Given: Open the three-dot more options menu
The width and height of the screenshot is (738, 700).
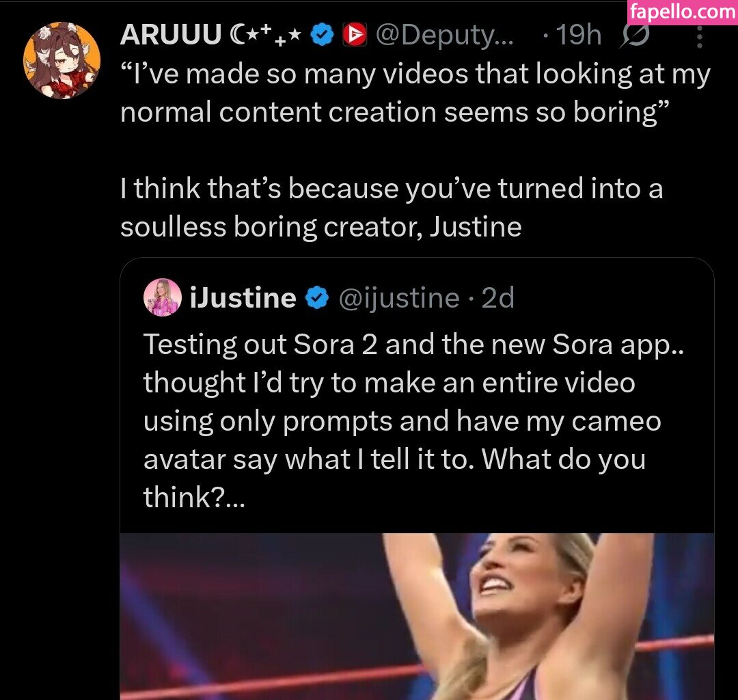Looking at the screenshot, I should pyautogui.click(x=699, y=36).
